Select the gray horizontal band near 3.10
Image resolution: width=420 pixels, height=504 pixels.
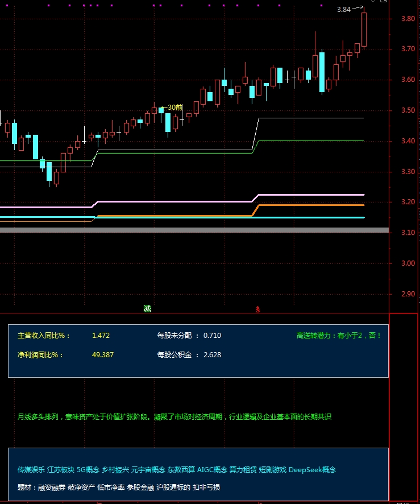coord(194,230)
